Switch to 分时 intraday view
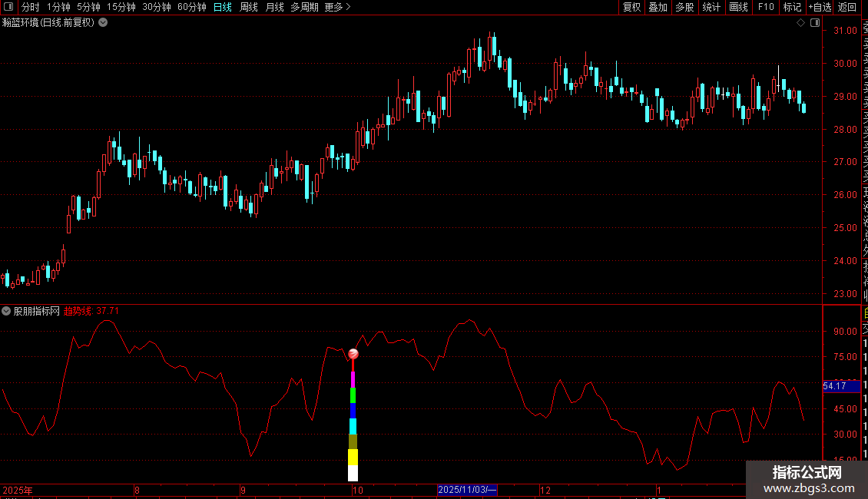The image size is (868, 499). tap(31, 7)
